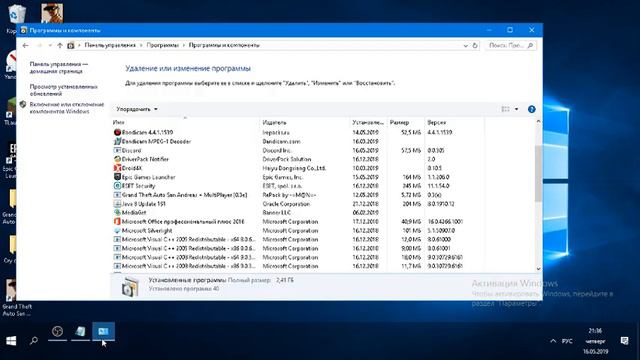Select Grand Theft Auto San Andreas MultiPlayer icon
The width and height of the screenshot is (640, 360).
click(117, 195)
